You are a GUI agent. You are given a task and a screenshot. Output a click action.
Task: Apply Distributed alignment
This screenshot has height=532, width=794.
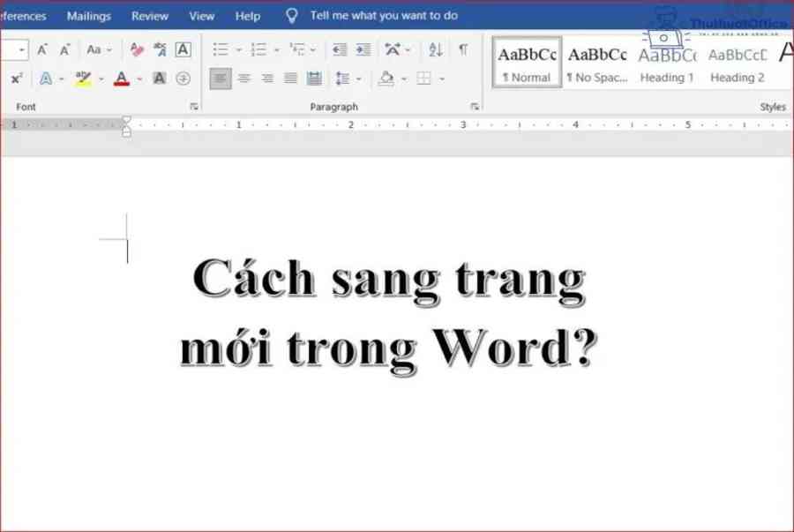coord(314,79)
